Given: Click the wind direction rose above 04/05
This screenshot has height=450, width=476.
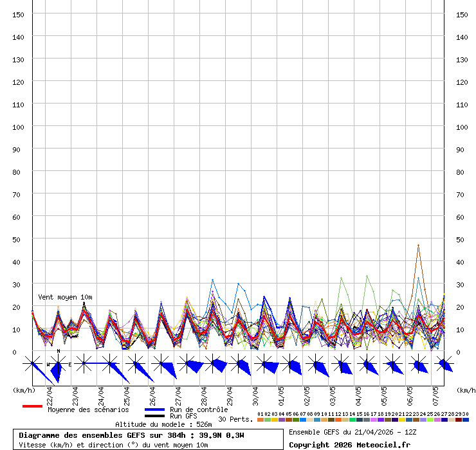Looking at the screenshot, I should tap(367, 364).
